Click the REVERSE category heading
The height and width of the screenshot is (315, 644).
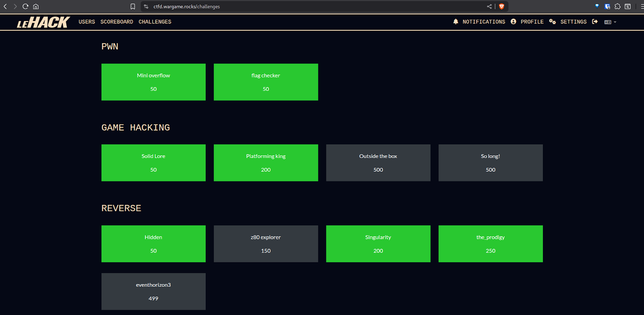(x=121, y=208)
